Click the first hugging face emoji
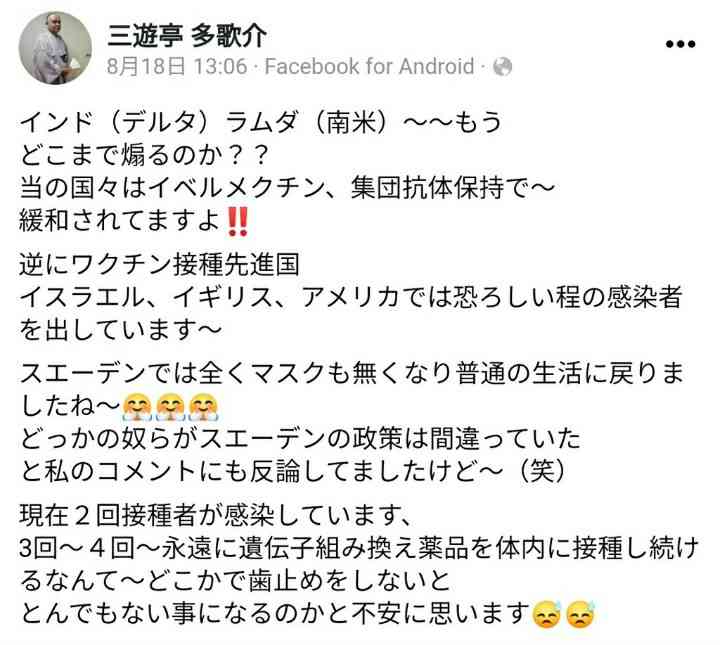Image resolution: width=720 pixels, height=645 pixels. 137,407
